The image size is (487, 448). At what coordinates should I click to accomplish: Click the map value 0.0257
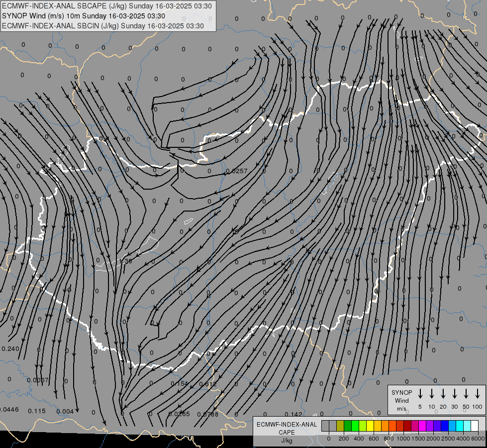(237, 171)
